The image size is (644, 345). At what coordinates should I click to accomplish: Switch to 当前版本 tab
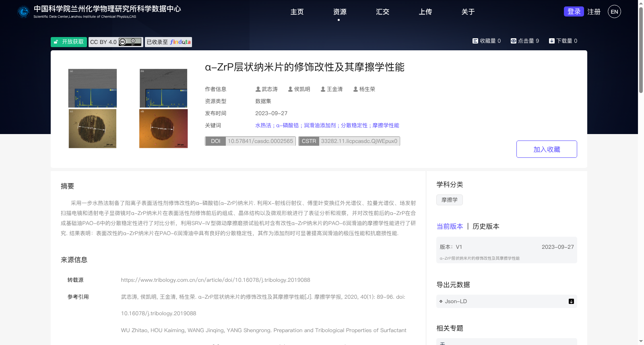[450, 227]
